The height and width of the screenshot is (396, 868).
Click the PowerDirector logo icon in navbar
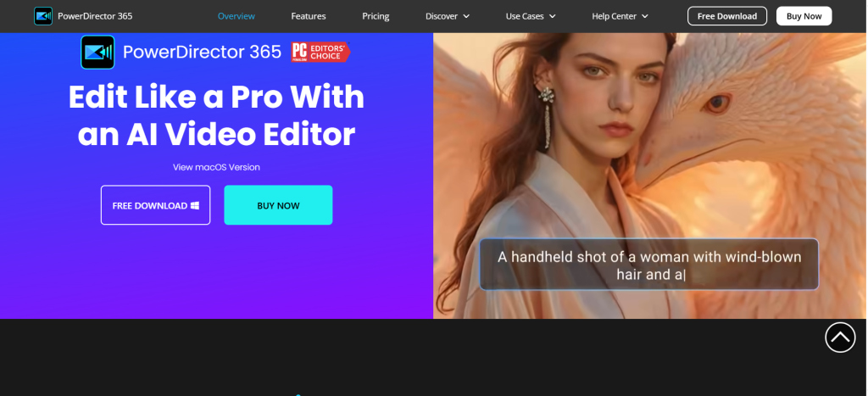click(43, 16)
